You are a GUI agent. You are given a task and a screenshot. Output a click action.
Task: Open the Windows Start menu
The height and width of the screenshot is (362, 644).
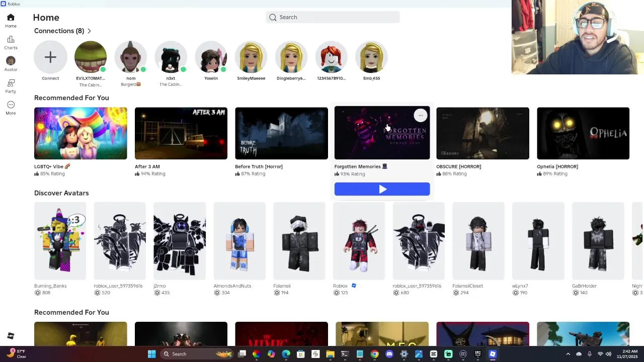[151, 354]
